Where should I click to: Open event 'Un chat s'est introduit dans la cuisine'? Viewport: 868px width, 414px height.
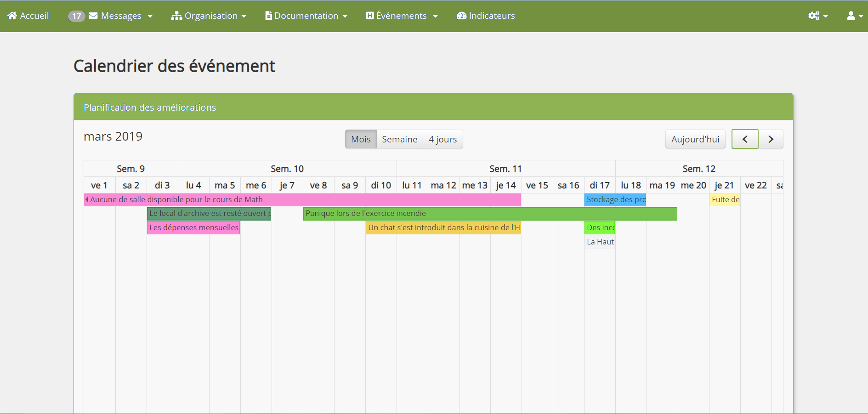click(443, 227)
